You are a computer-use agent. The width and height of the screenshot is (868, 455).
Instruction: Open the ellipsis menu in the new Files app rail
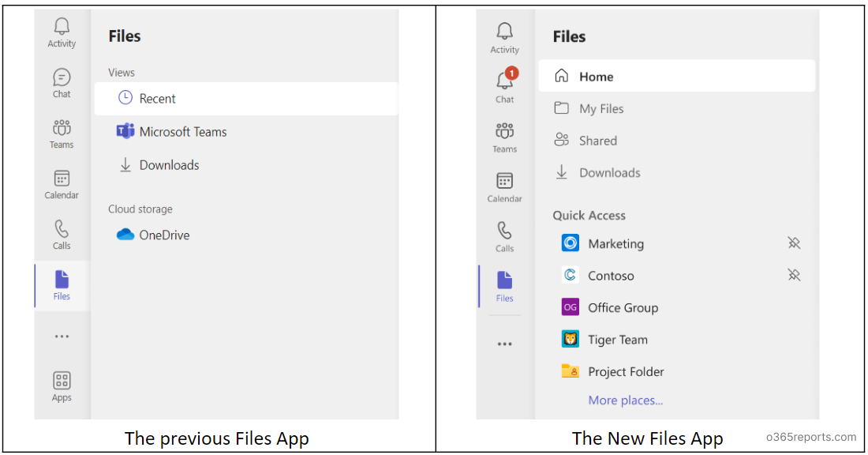tap(505, 344)
